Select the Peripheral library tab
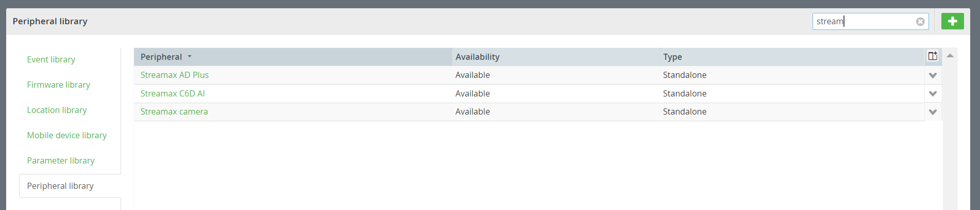The height and width of the screenshot is (210, 980). 60,186
